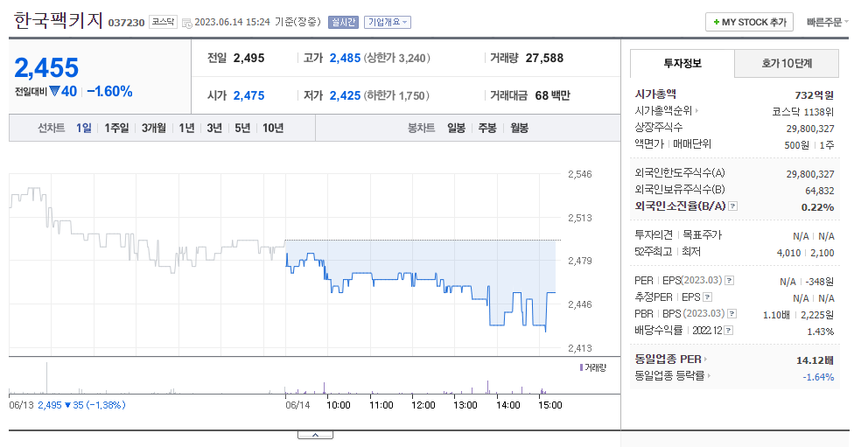868x447 pixels.
Task: Click the purple 거래량 legend marker
Action: (x=581, y=367)
